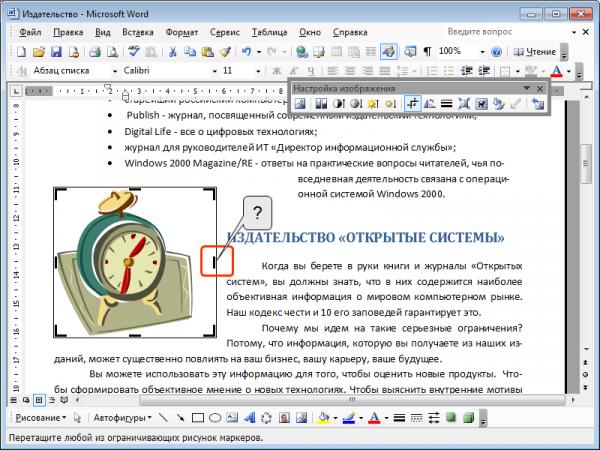Image resolution: width=600 pixels, height=450 pixels.
Task: Rotate picture left 90 degrees
Action: pyautogui.click(x=430, y=103)
